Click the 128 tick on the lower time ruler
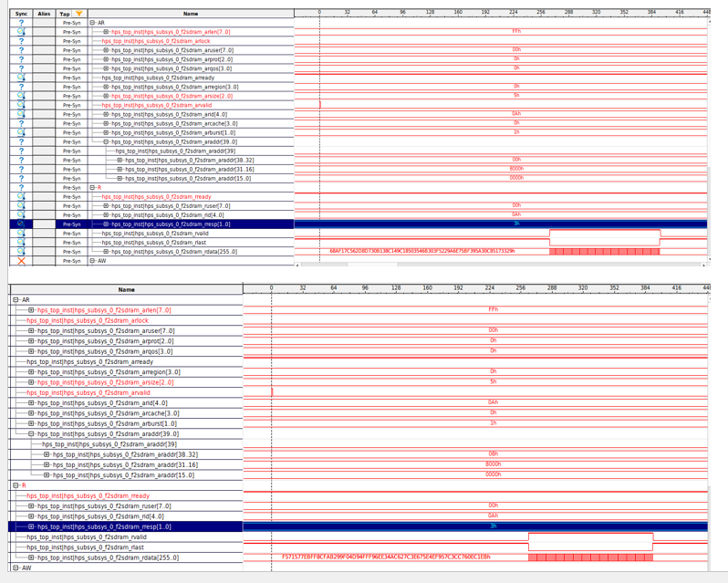728x583 pixels. click(x=396, y=287)
